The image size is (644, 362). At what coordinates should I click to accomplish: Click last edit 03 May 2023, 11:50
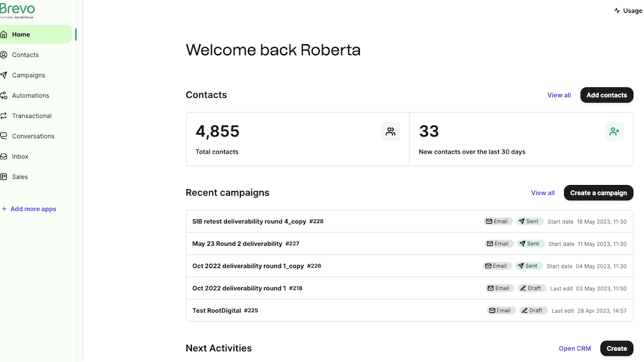pos(602,288)
